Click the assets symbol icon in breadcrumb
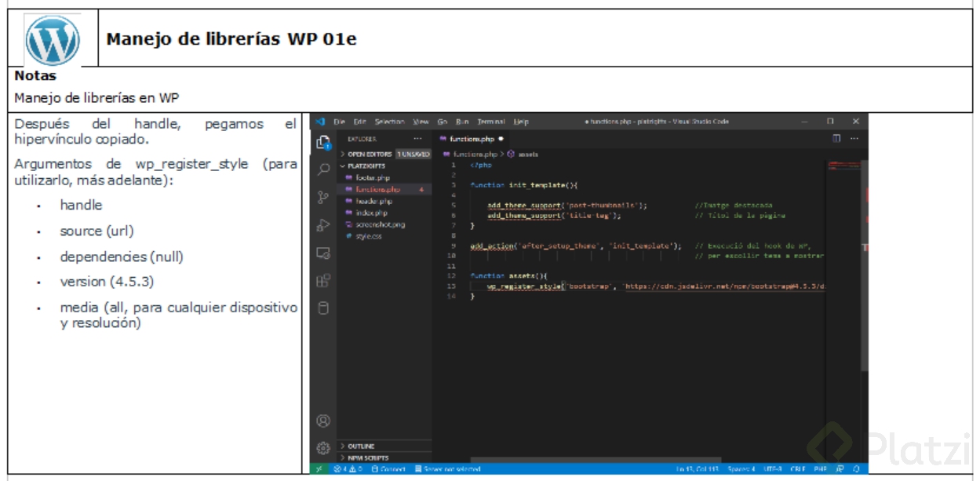This screenshot has height=481, width=980. tap(511, 155)
